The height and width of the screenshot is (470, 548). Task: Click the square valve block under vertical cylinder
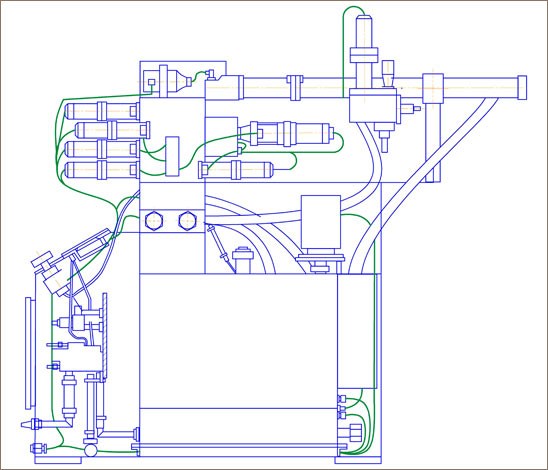(375, 106)
